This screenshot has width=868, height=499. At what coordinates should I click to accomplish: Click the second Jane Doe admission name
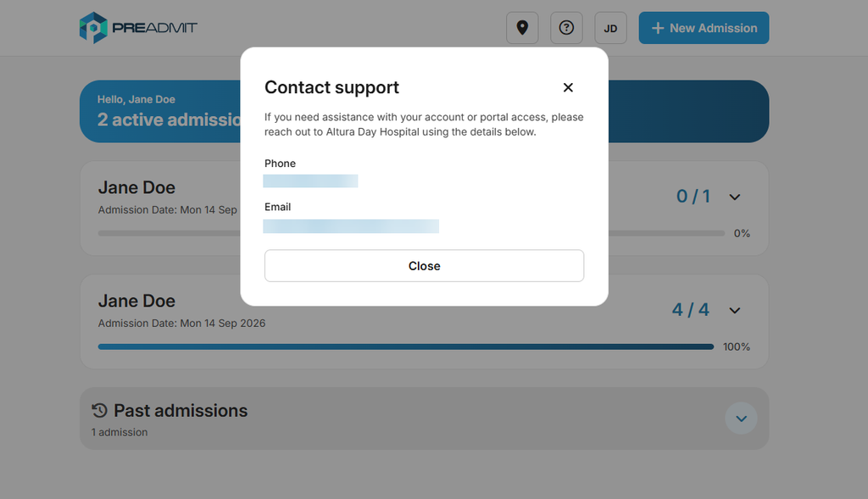[x=136, y=301]
